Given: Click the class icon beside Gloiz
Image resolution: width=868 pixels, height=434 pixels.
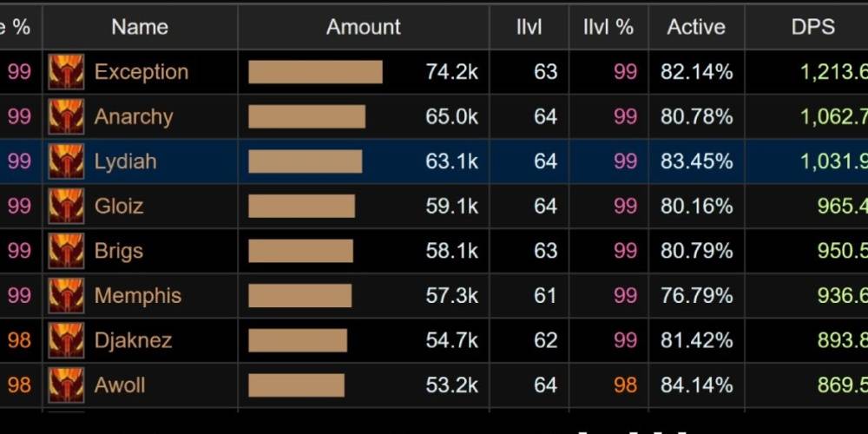Looking at the screenshot, I should [x=66, y=207].
